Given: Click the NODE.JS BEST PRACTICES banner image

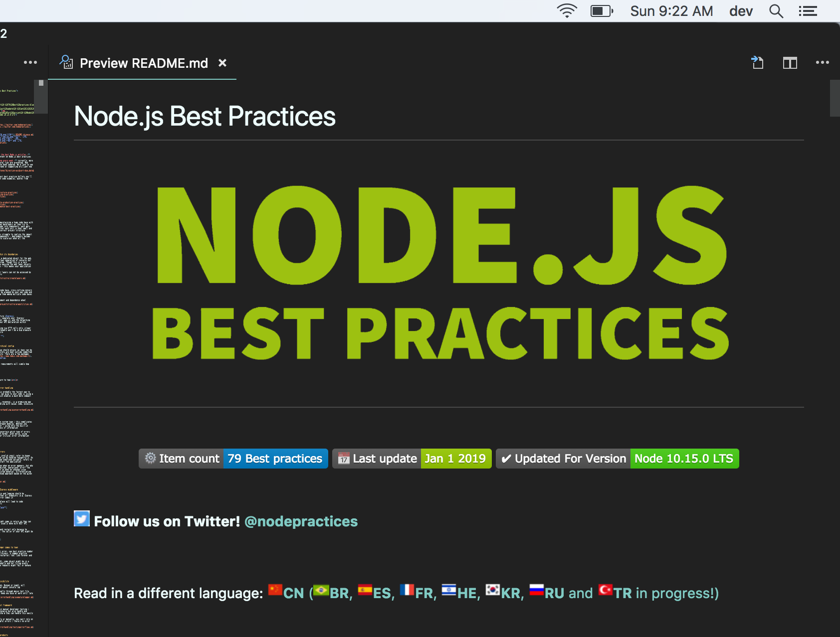Looking at the screenshot, I should click(440, 273).
